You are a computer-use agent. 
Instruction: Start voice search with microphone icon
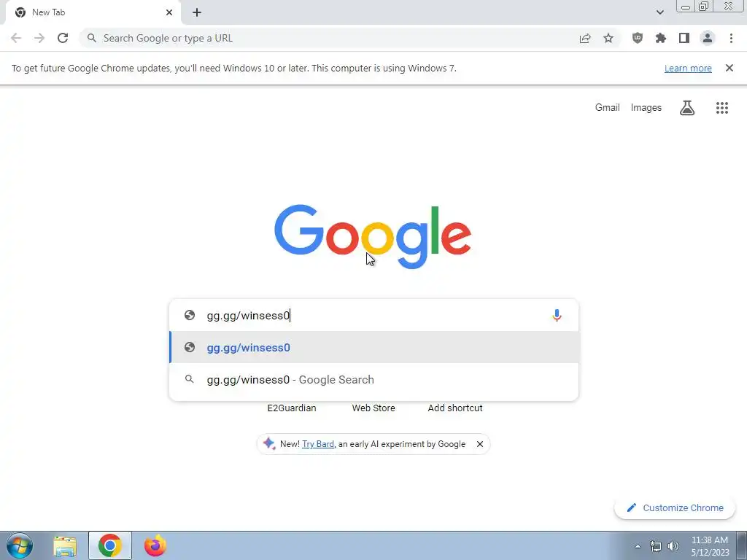point(557,315)
